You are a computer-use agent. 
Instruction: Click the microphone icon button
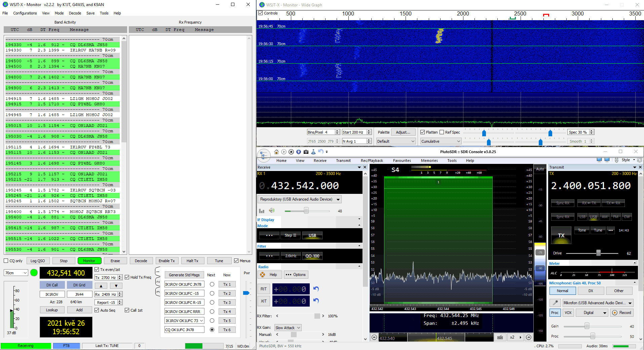[555, 303]
